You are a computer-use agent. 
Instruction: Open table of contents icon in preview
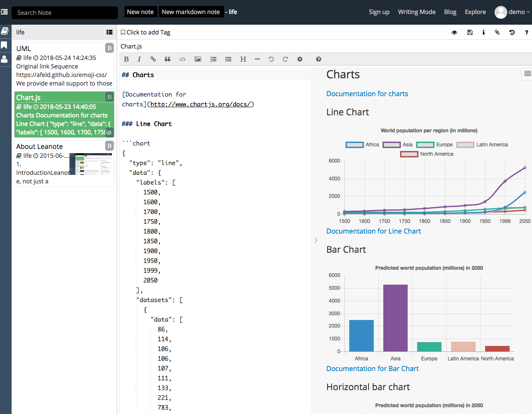coord(527,74)
